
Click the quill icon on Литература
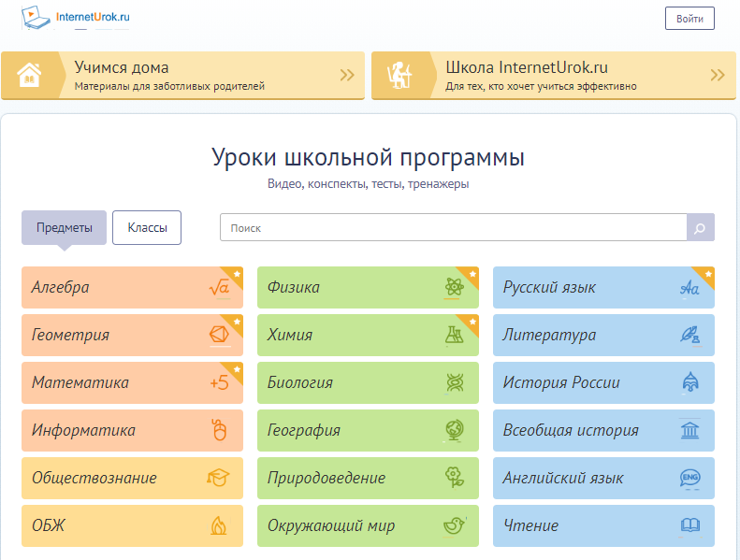pyautogui.click(x=690, y=335)
